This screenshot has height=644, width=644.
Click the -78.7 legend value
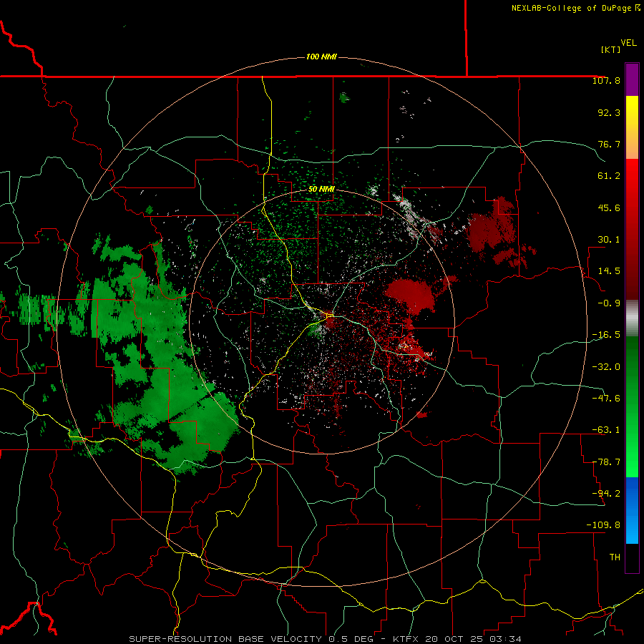[606, 462]
